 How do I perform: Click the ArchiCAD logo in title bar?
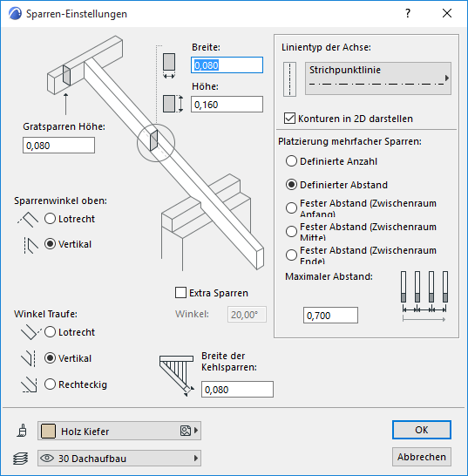15,14
